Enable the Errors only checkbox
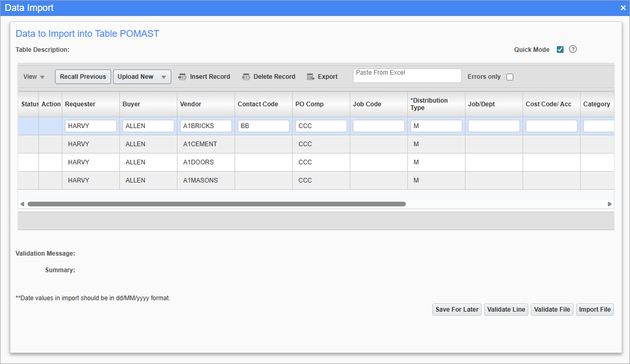The width and height of the screenshot is (630, 364). pyautogui.click(x=510, y=76)
